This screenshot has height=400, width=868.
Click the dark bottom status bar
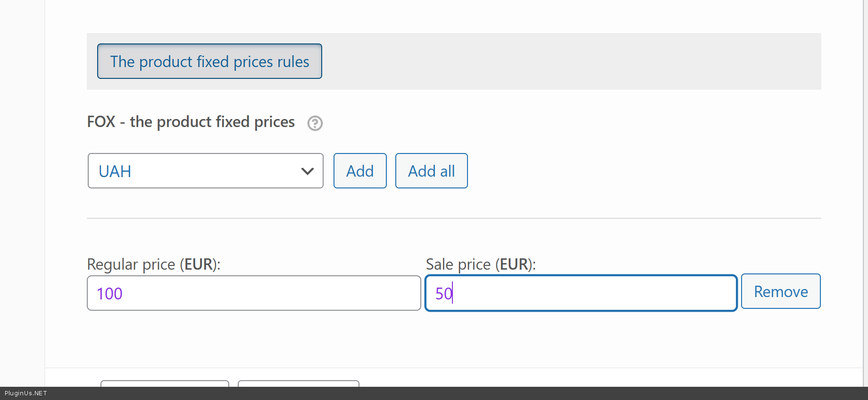425,393
